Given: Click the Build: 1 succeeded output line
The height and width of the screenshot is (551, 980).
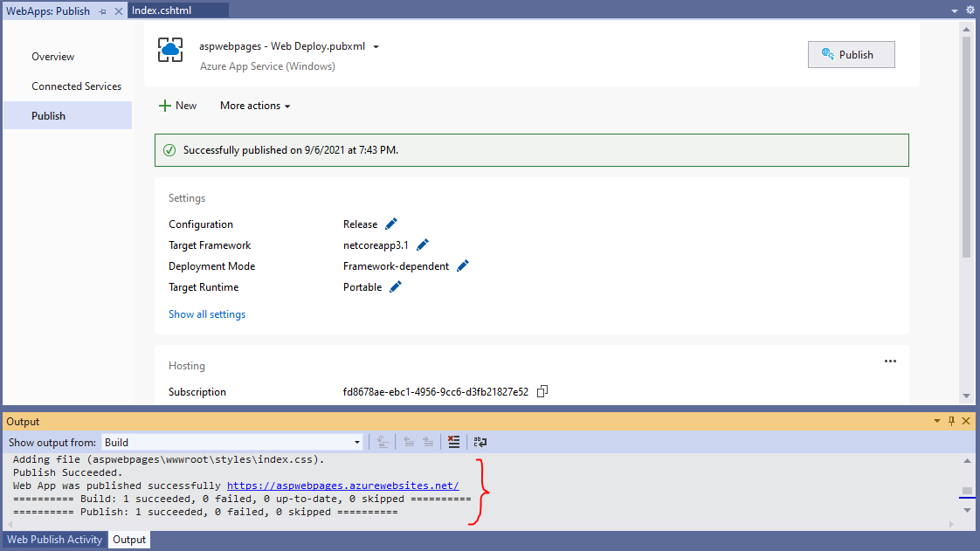Looking at the screenshot, I should click(x=242, y=499).
